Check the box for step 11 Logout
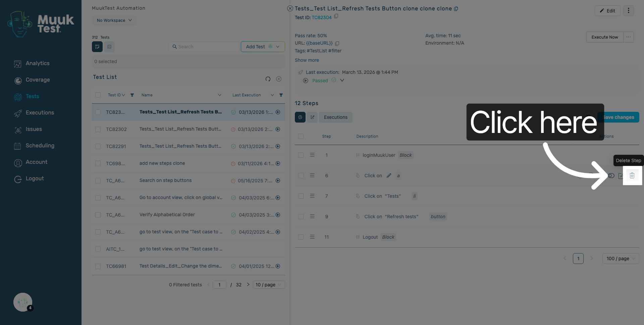The width and height of the screenshot is (644, 325). pos(301,237)
